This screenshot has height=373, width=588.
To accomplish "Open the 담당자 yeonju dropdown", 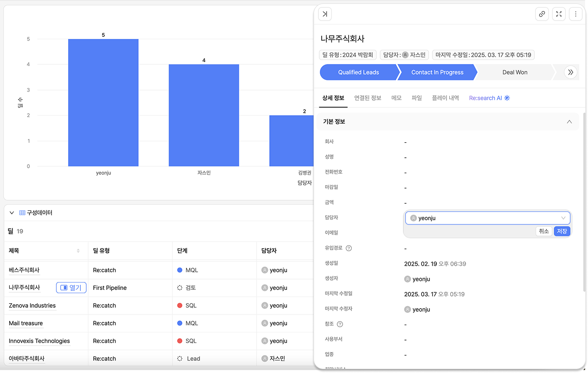I will click(x=488, y=218).
